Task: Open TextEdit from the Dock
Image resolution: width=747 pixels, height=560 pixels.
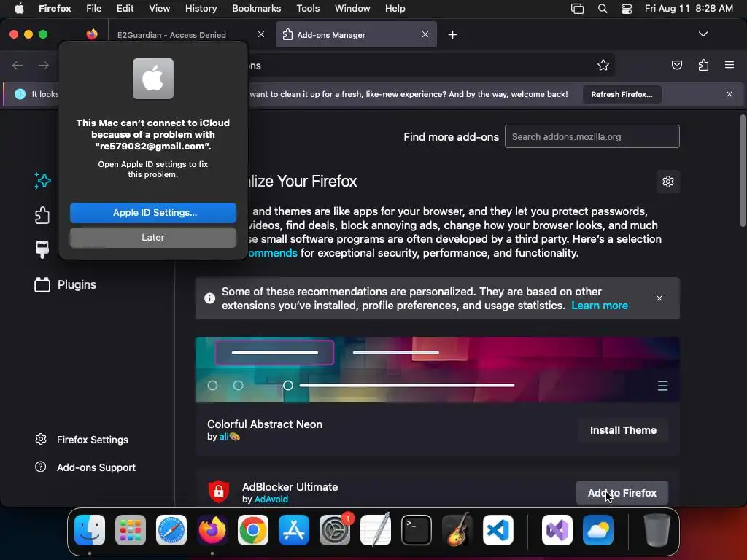Action: pos(376,530)
